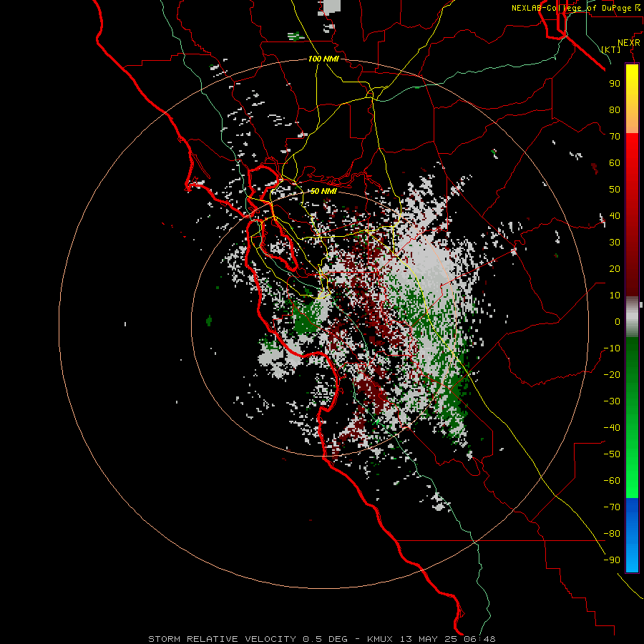
Task: Click the "NEXR" label above the color scale
Action: point(629,43)
